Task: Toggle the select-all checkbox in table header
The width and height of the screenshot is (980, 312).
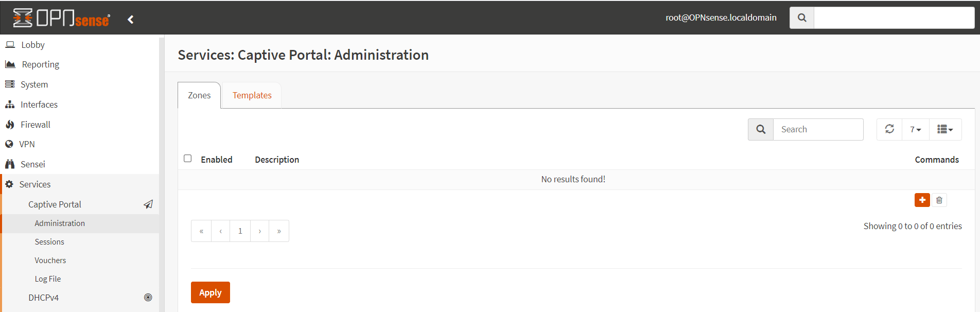Action: coord(188,159)
